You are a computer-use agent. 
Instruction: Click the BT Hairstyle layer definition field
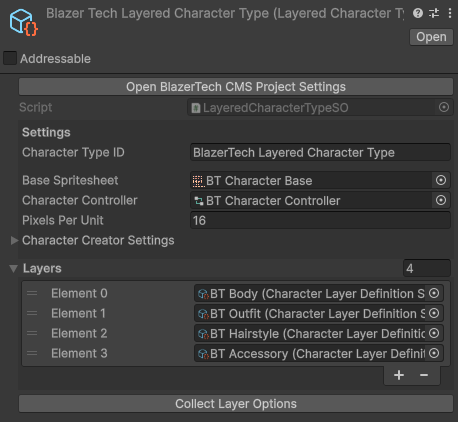point(319,333)
